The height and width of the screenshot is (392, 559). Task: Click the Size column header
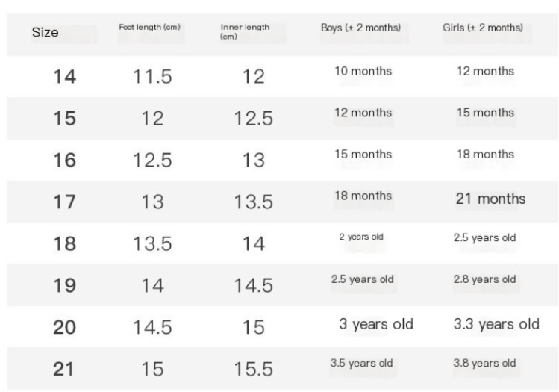click(46, 34)
